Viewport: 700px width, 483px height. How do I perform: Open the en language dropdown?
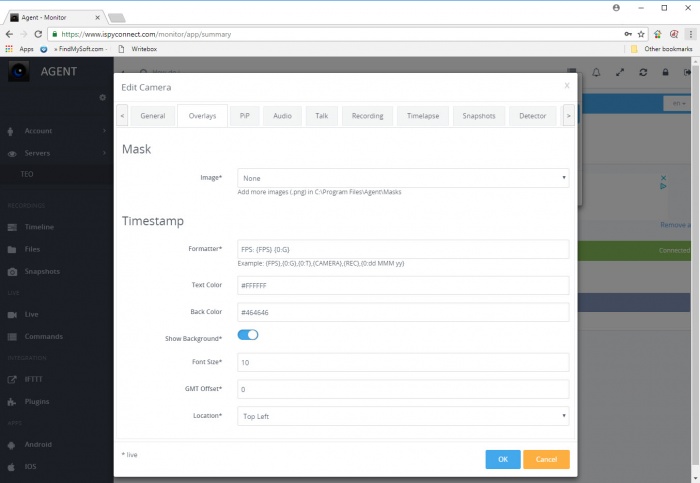679,103
